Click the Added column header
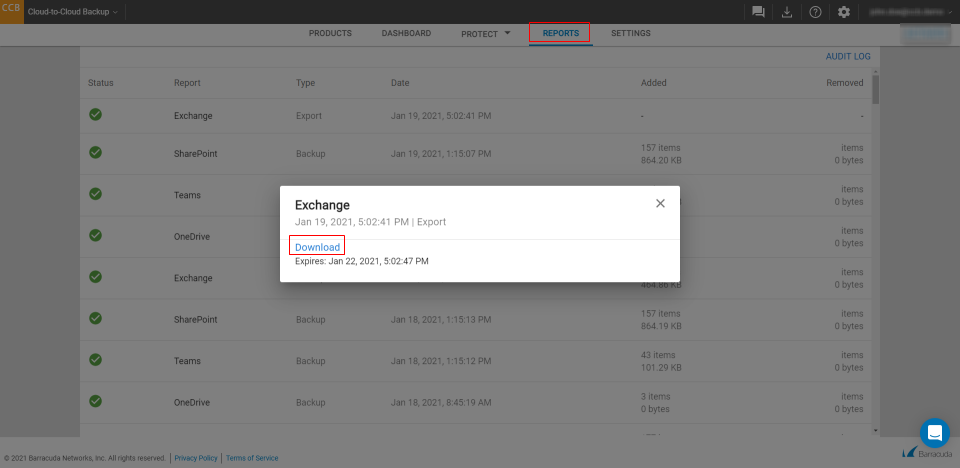Viewport: 960px width, 468px height. tap(654, 83)
